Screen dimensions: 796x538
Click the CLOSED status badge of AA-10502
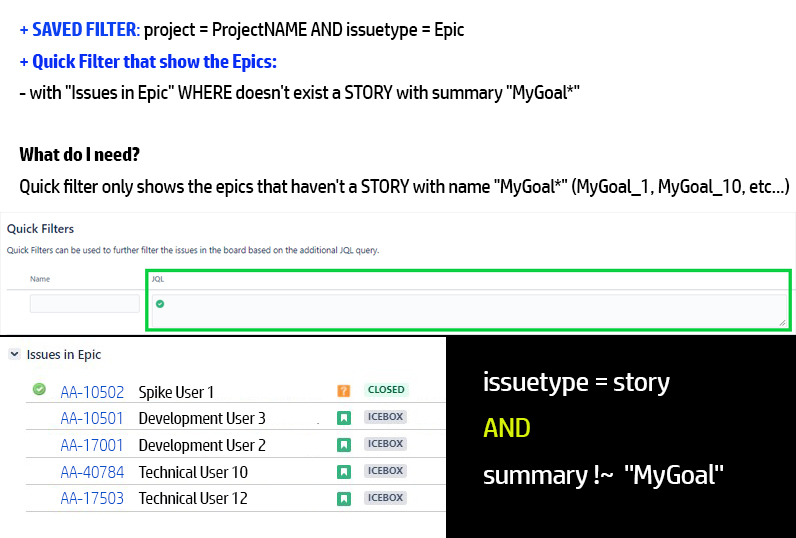coord(386,390)
